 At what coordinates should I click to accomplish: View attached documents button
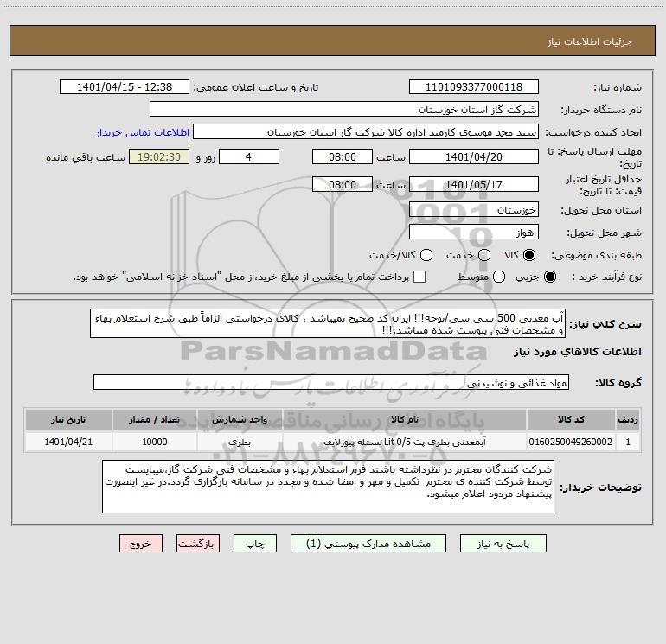368,544
